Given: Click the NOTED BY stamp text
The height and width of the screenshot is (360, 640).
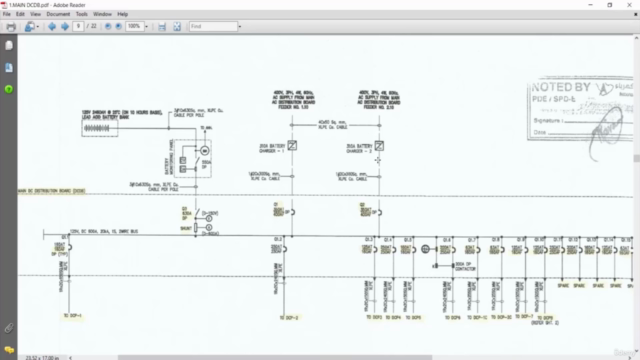Looking at the screenshot, I should coord(561,87).
